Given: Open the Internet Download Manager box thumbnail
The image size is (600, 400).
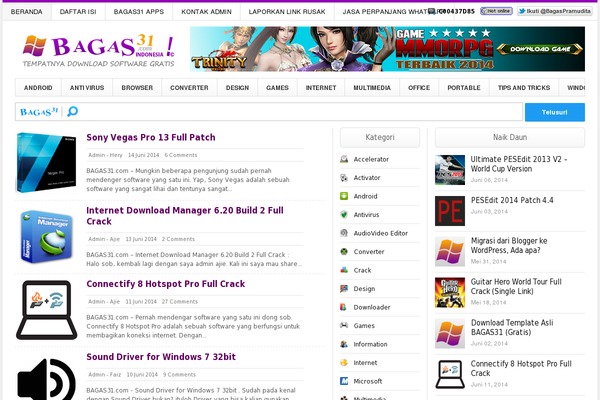Looking at the screenshot, I should pyautogui.click(x=46, y=236).
